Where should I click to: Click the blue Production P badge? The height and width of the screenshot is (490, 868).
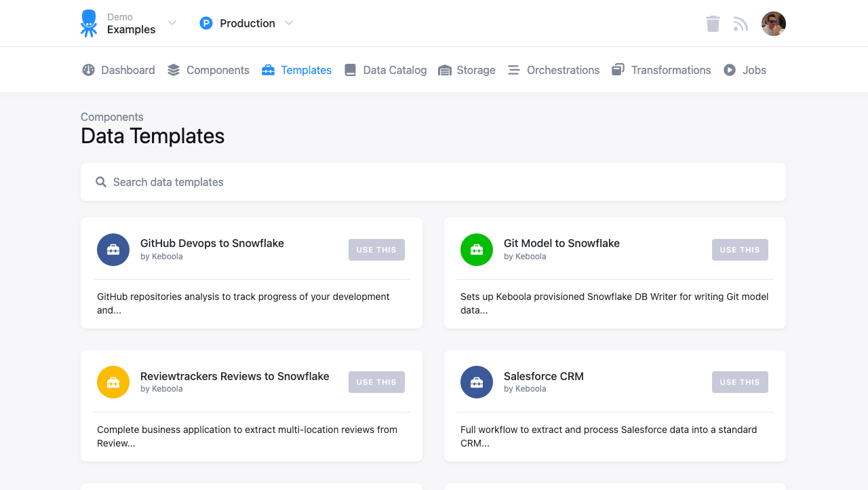[x=206, y=23]
